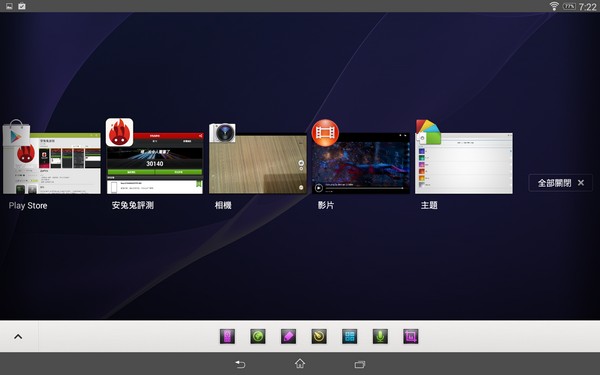The height and width of the screenshot is (375, 600).
Task: Open the screen capture crop small app
Action: [x=411, y=337]
